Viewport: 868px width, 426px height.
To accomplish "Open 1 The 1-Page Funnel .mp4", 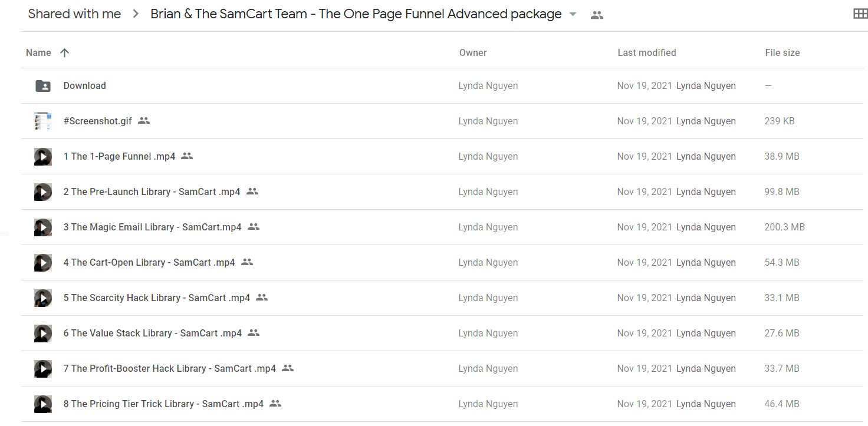I will 120,156.
